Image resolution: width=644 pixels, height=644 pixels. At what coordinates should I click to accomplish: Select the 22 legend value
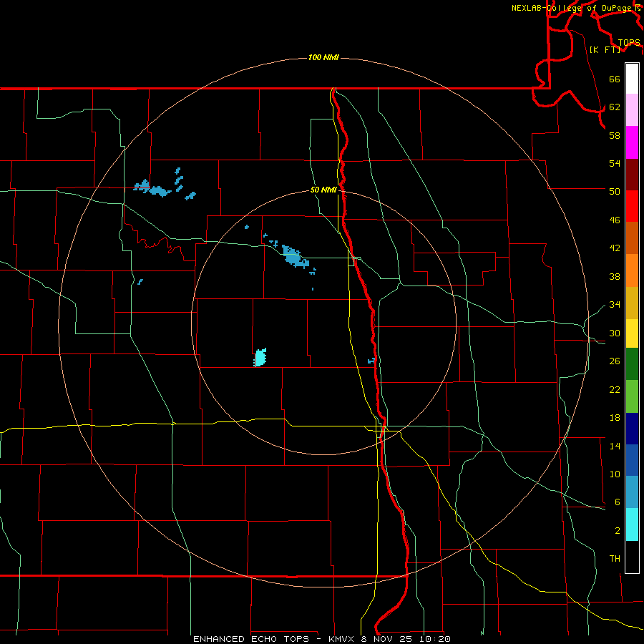pyautogui.click(x=615, y=390)
